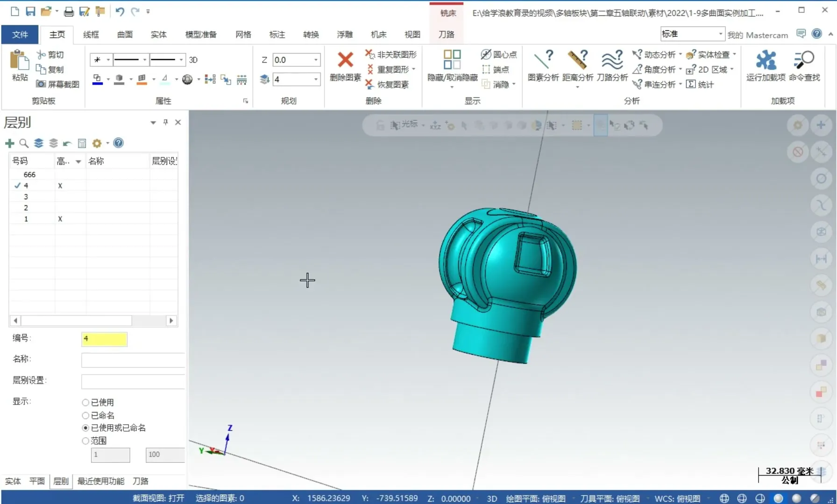This screenshot has height=504, width=837.
Task: Choose the 范围 range display option
Action: pos(85,441)
